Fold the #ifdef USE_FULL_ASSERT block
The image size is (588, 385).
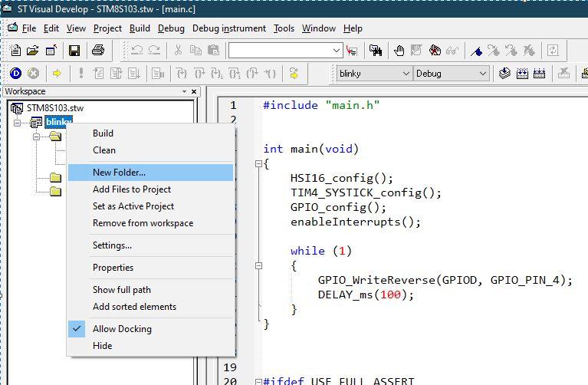(x=258, y=382)
